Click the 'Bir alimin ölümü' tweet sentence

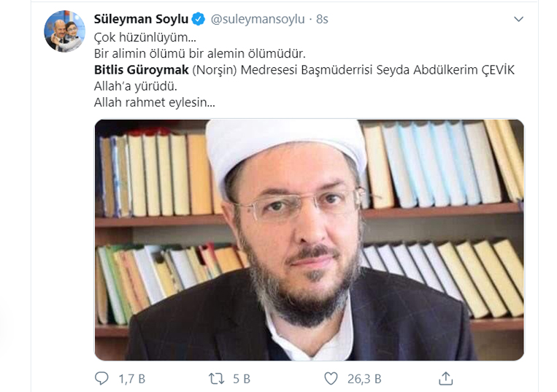199,53
